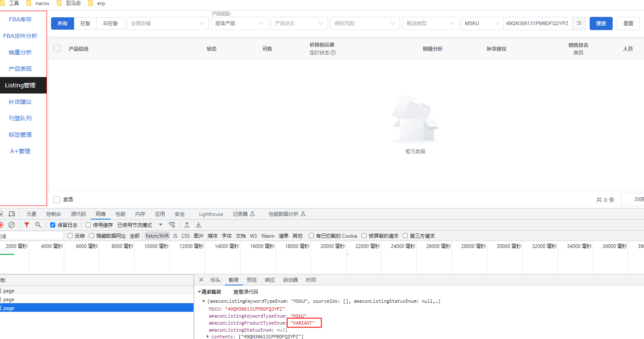Toggle the 停用缓存 checkbox
Viewport: 644px width, 339px height.
(x=88, y=225)
